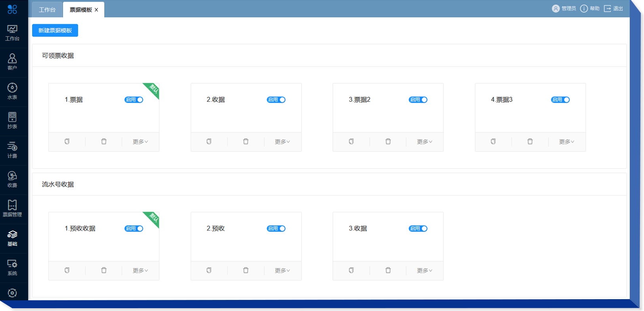Screen dimensions: 644x311
Task: Toggle 启用 switch on 2.预收
Action: coord(276,229)
